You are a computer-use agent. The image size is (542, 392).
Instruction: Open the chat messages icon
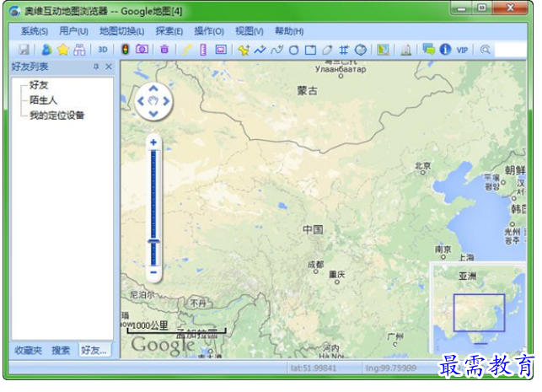pos(428,50)
